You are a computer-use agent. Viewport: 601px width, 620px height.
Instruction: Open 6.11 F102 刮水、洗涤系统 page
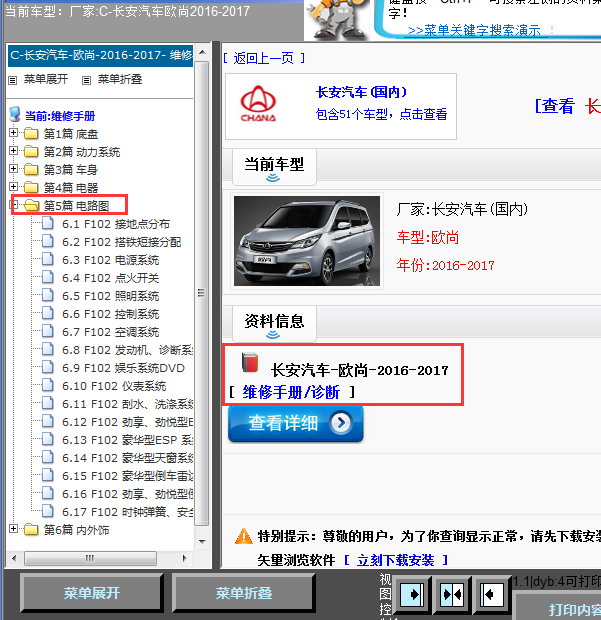pyautogui.click(x=127, y=404)
